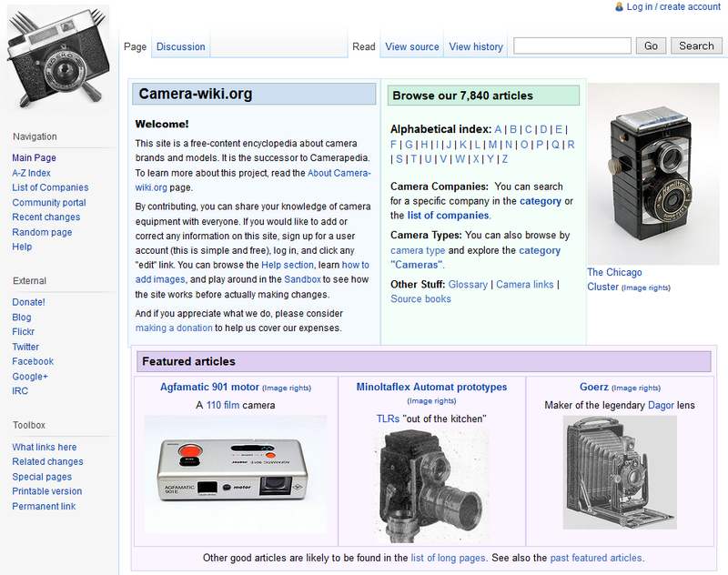Open Related changes in Toolbox
The height and width of the screenshot is (575, 728).
47,462
